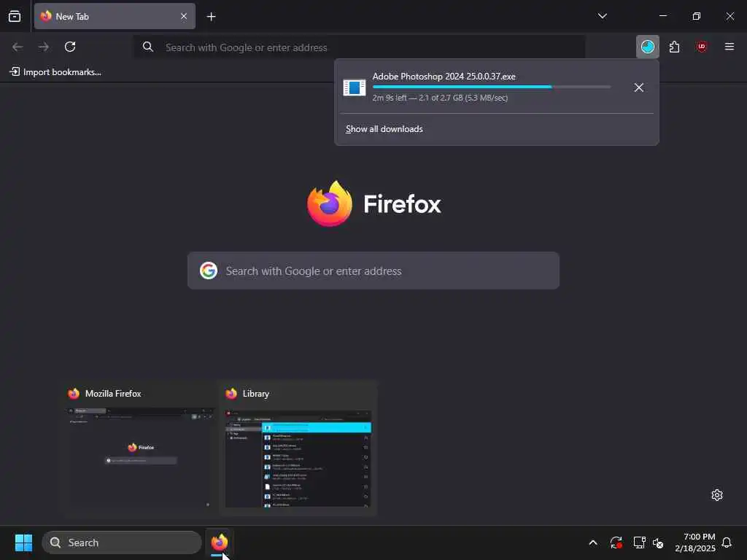Open the notifications bell
The width and height of the screenshot is (747, 560).
[727, 542]
